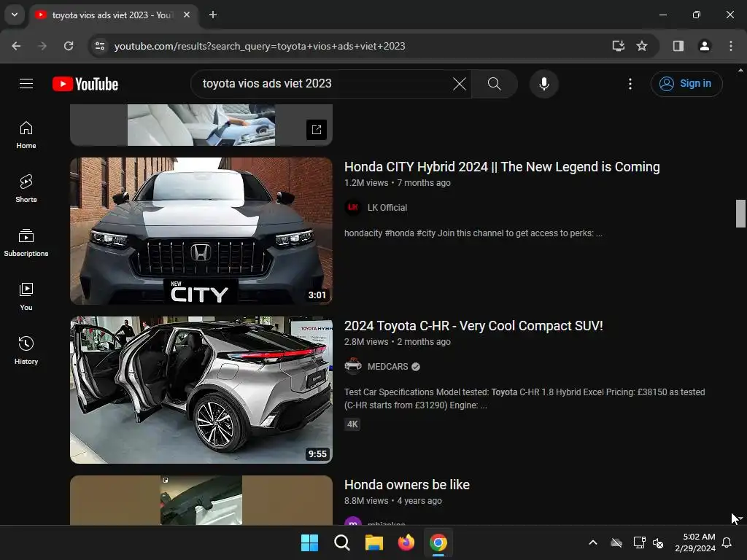
Task: Open the muted volume tray icon
Action: pos(658,542)
